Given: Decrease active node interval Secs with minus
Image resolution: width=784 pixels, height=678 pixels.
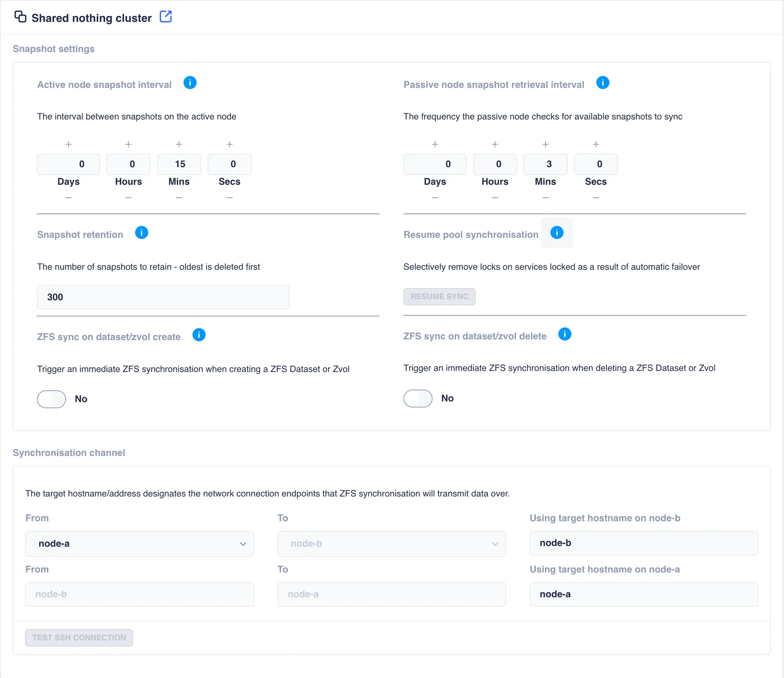Looking at the screenshot, I should coord(230,198).
